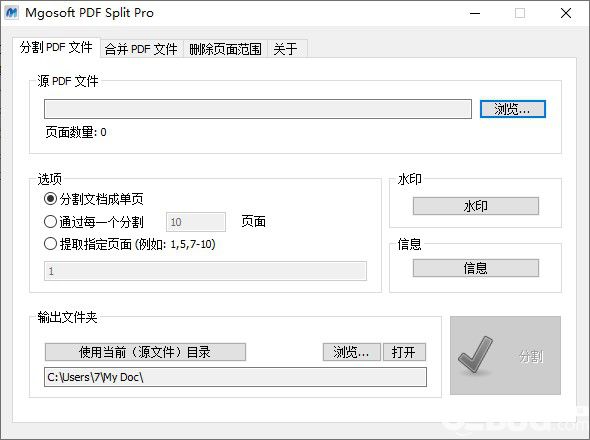The width and height of the screenshot is (590, 440).
Task: Click 打开 to open output folder
Action: pyautogui.click(x=404, y=352)
